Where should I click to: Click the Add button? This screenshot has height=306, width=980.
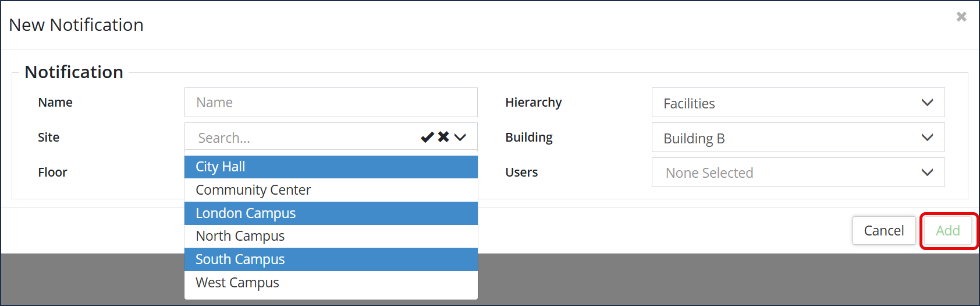click(x=948, y=231)
